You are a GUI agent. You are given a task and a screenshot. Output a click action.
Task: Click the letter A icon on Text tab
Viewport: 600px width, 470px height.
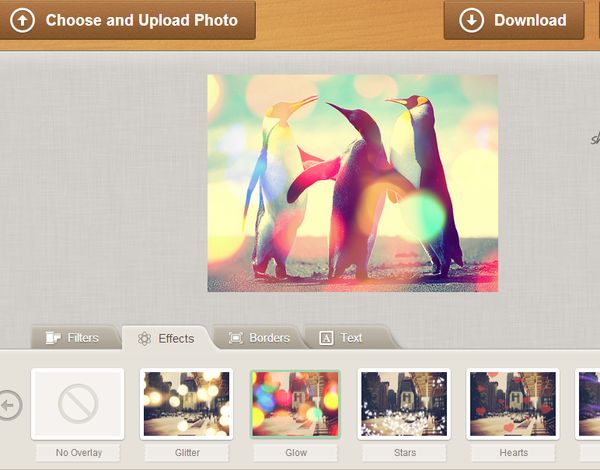(x=326, y=338)
